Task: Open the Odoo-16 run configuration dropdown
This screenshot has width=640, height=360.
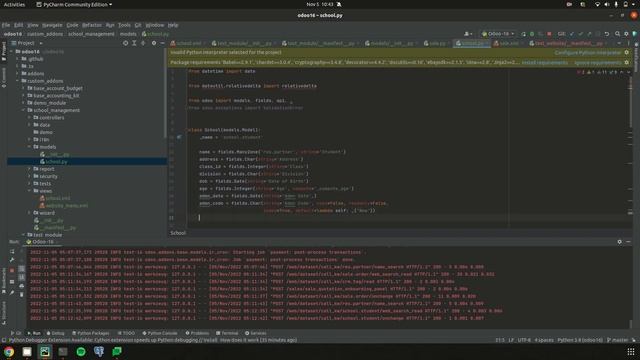Action: tap(498, 34)
